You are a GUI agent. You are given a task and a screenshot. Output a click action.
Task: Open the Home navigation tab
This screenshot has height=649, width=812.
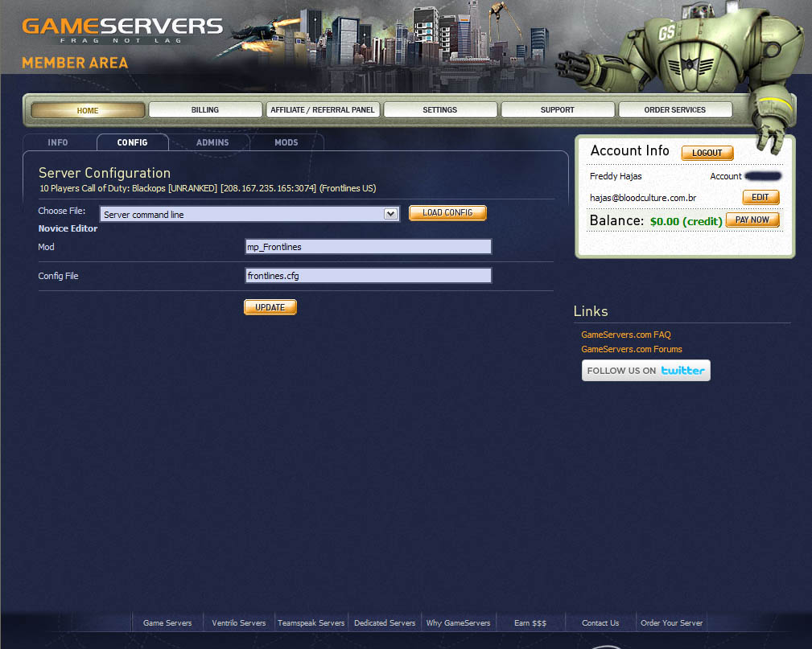(88, 110)
